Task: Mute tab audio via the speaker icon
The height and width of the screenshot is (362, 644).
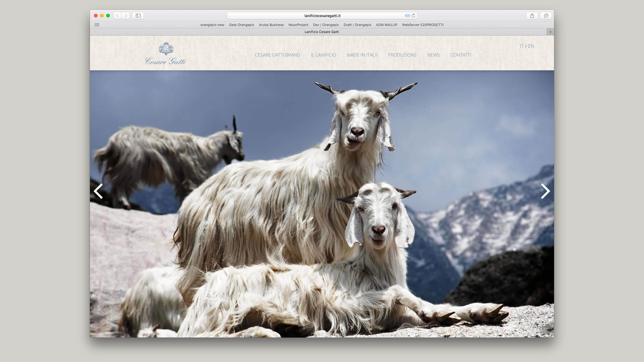Action: point(407,15)
